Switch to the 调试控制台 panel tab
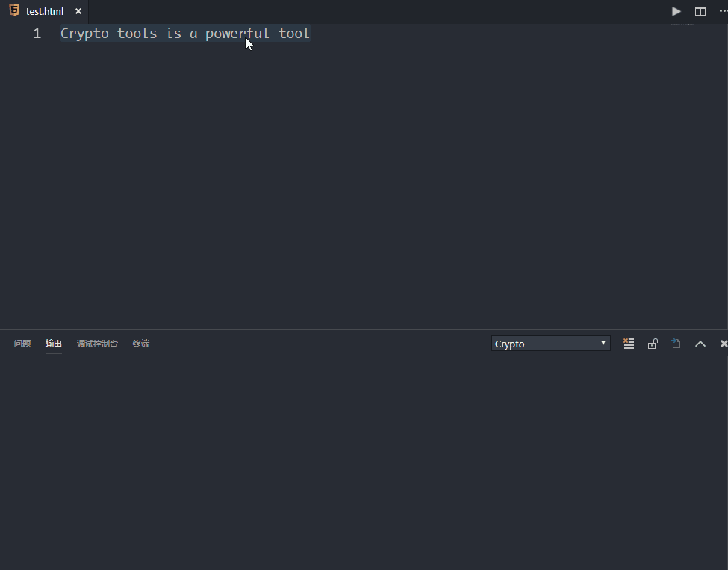The image size is (728, 570). [97, 344]
